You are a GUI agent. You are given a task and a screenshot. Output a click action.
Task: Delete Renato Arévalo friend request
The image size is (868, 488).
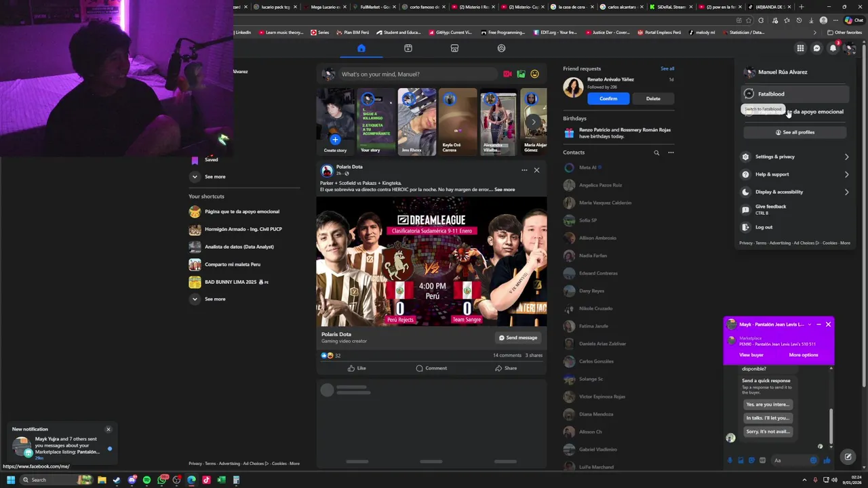653,98
